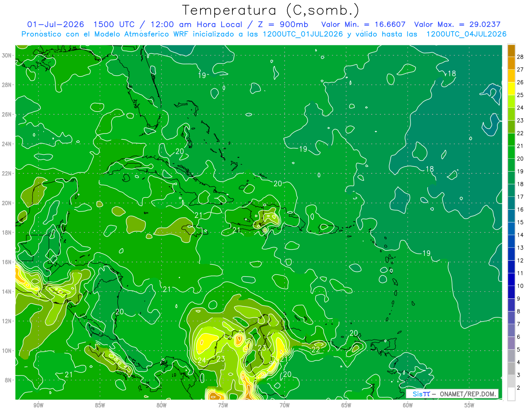Click the teal swatch between 17 and 18
Image resolution: width=532 pixels, height=411 pixels.
pos(511,191)
